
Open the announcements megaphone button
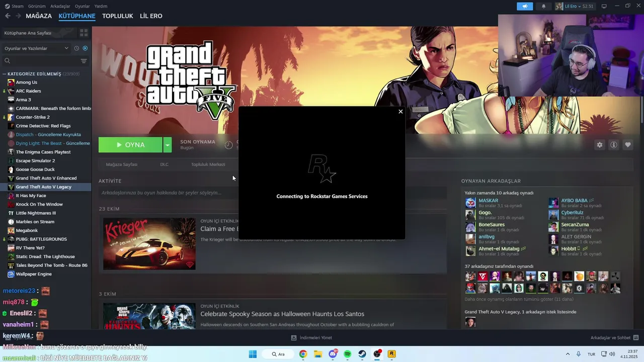[525, 6]
